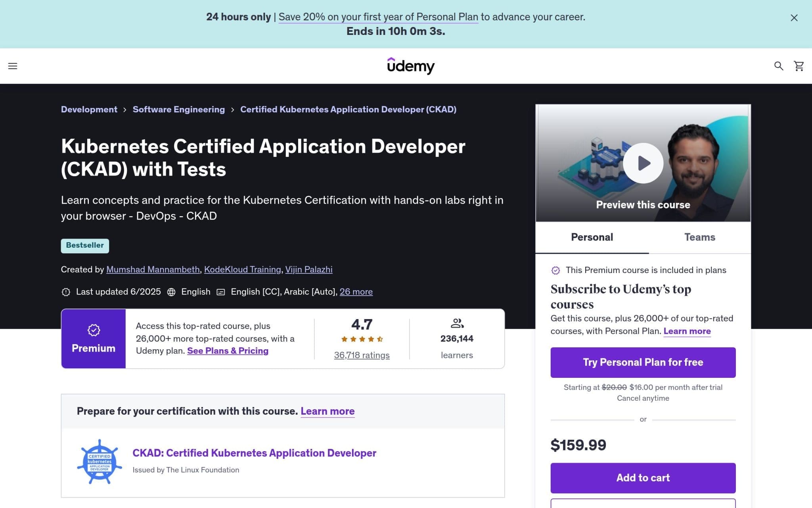Image resolution: width=812 pixels, height=508 pixels.
Task: Open the shopping cart
Action: 798,66
